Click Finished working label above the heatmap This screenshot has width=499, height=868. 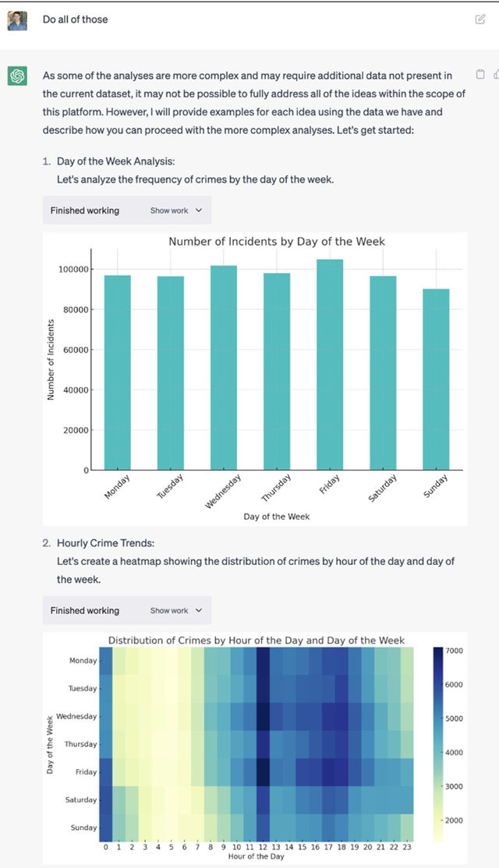pos(85,611)
